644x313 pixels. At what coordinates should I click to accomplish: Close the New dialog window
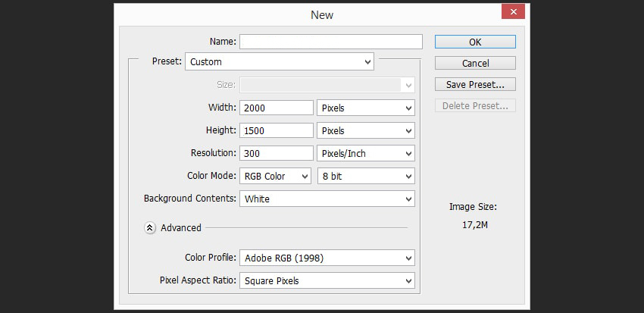(x=513, y=12)
